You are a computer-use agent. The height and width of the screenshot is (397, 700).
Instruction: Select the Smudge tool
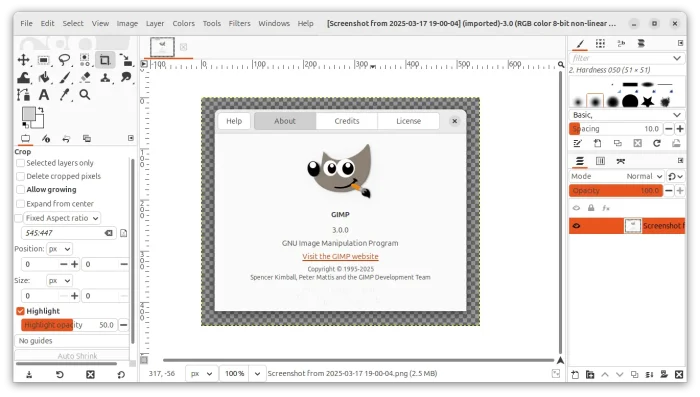[x=125, y=78]
